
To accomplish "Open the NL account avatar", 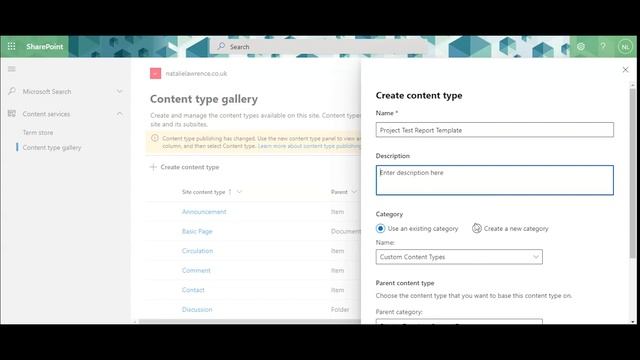I will coord(625,47).
